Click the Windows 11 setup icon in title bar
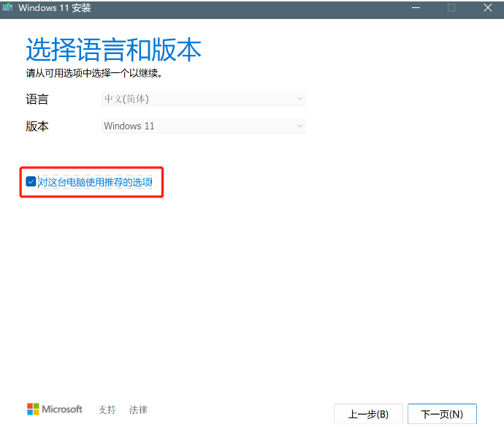This screenshot has height=427, width=504. [x=9, y=8]
